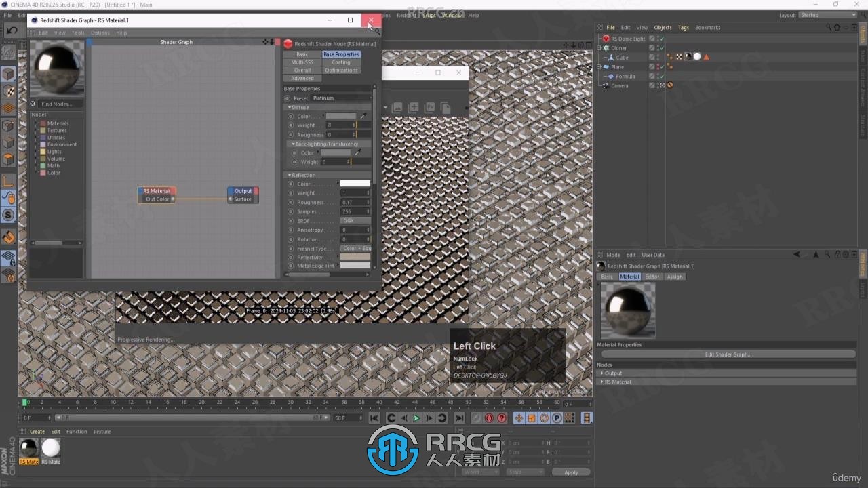The height and width of the screenshot is (488, 868).
Task: Select the Textures node category
Action: tap(57, 130)
